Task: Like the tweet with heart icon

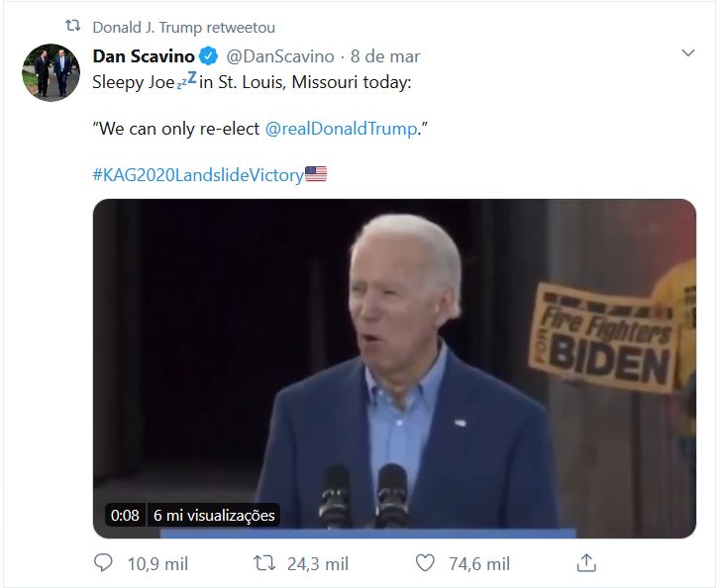Action: [425, 563]
